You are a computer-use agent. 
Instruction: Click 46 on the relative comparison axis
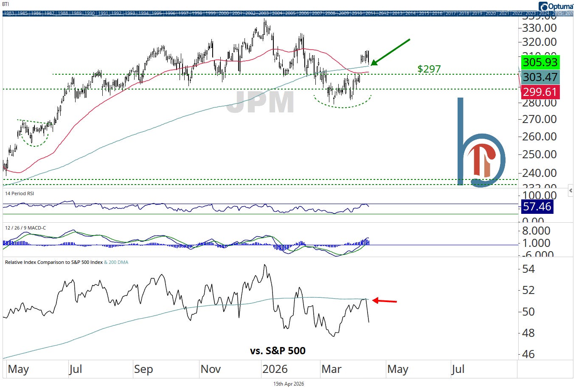click(528, 354)
